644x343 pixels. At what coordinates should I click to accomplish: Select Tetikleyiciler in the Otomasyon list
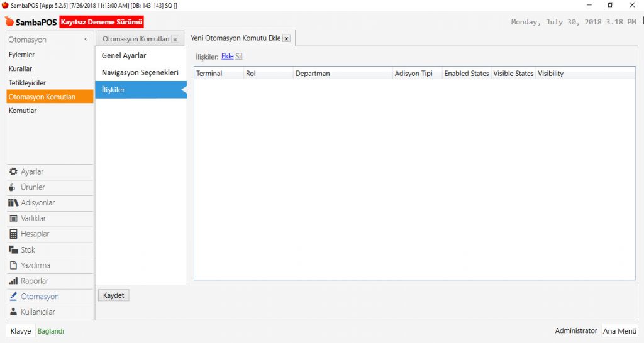[x=27, y=83]
